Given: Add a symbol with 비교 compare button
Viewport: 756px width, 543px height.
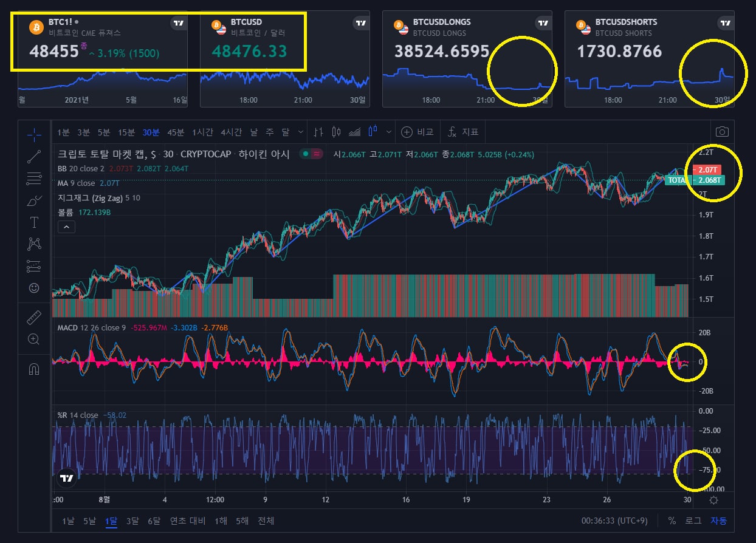Looking at the screenshot, I should pyautogui.click(x=417, y=132).
